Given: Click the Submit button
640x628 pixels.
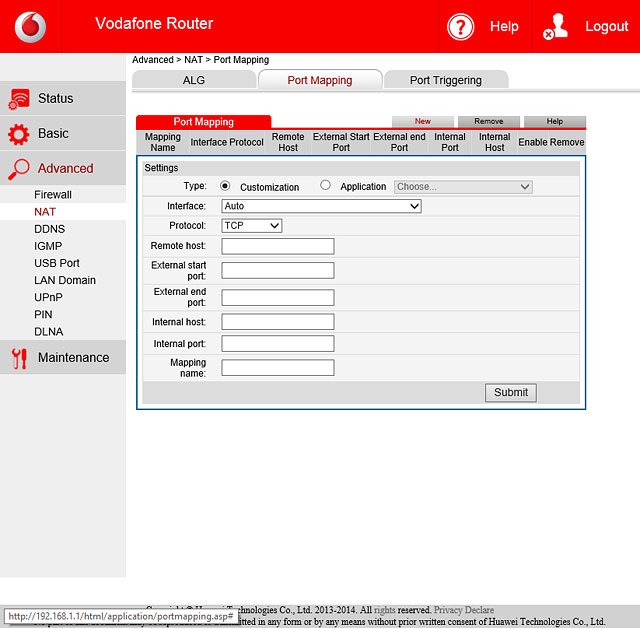Looking at the screenshot, I should 511,393.
